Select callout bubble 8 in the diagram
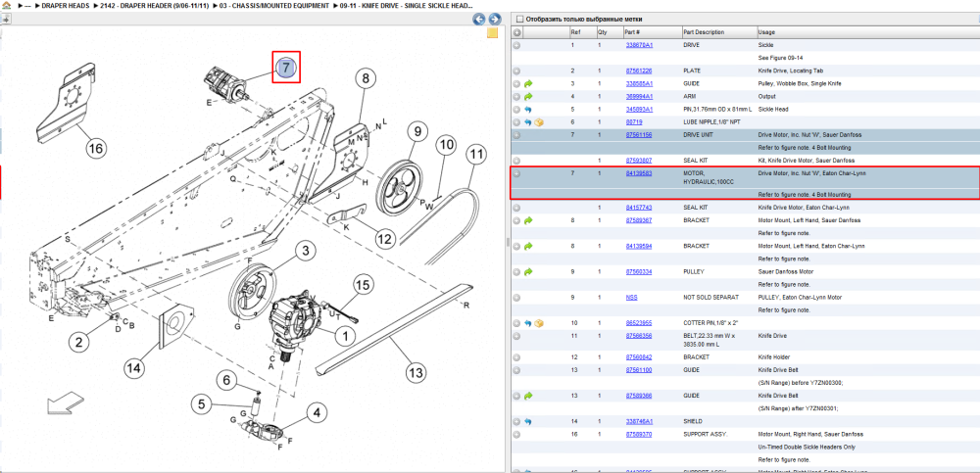Image resolution: width=980 pixels, height=473 pixels. (x=367, y=78)
